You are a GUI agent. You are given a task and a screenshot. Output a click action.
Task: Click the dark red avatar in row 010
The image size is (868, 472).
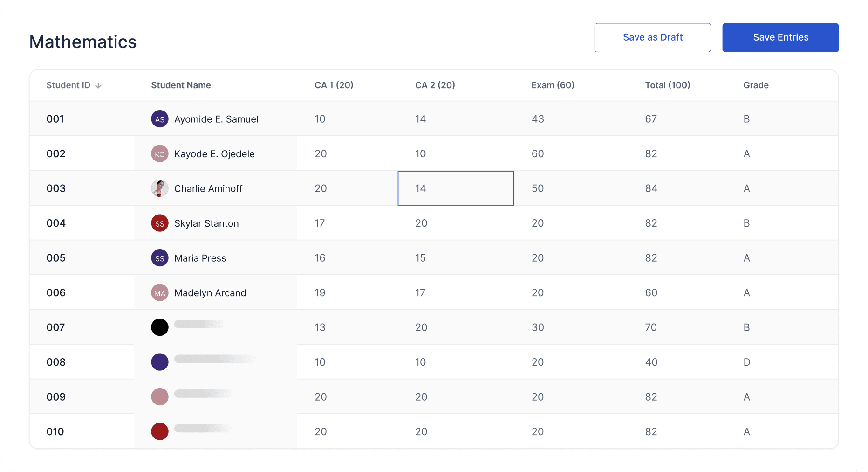pyautogui.click(x=159, y=431)
